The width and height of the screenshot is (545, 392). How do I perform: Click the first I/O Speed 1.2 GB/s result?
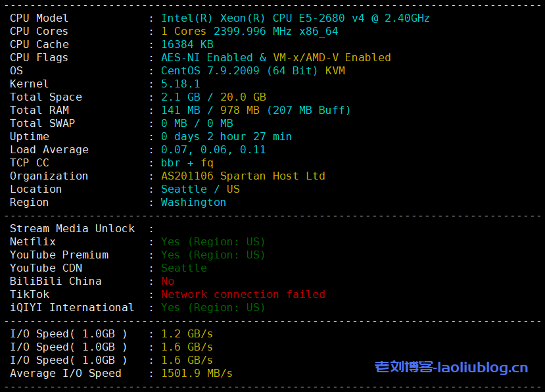click(187, 333)
